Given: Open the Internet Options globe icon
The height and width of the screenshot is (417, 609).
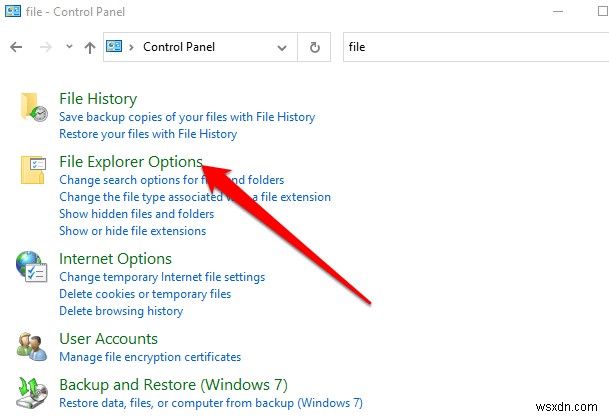Looking at the screenshot, I should pyautogui.click(x=31, y=267).
